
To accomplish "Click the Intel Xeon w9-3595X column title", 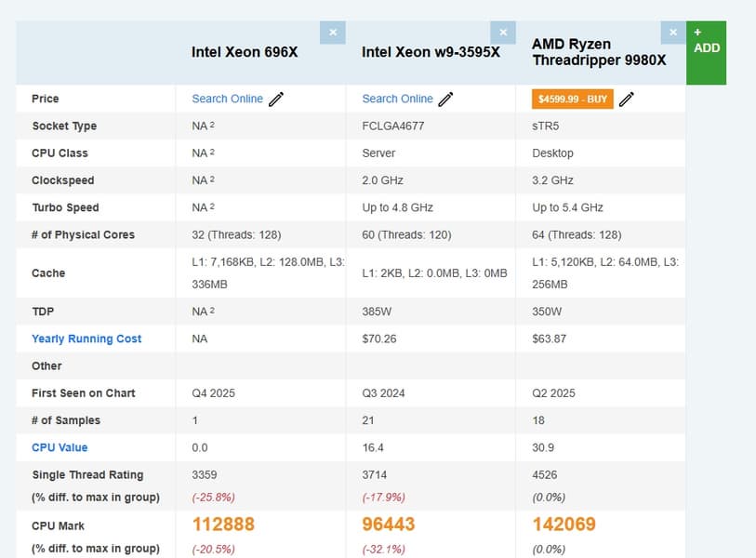I will [x=431, y=52].
